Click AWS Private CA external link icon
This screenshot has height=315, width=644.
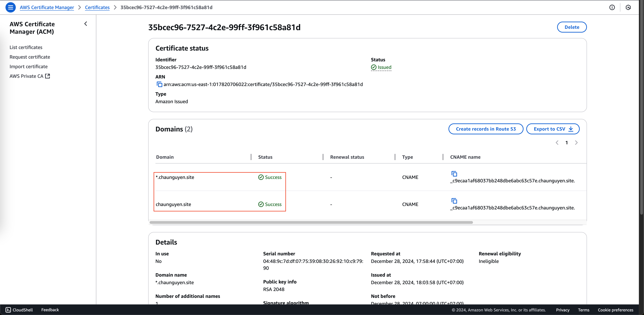coord(47,76)
